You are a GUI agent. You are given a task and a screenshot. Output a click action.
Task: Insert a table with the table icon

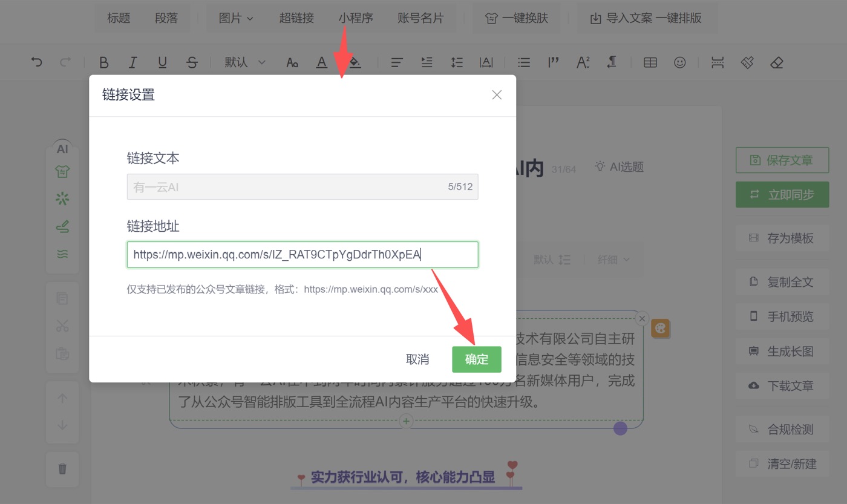[650, 62]
